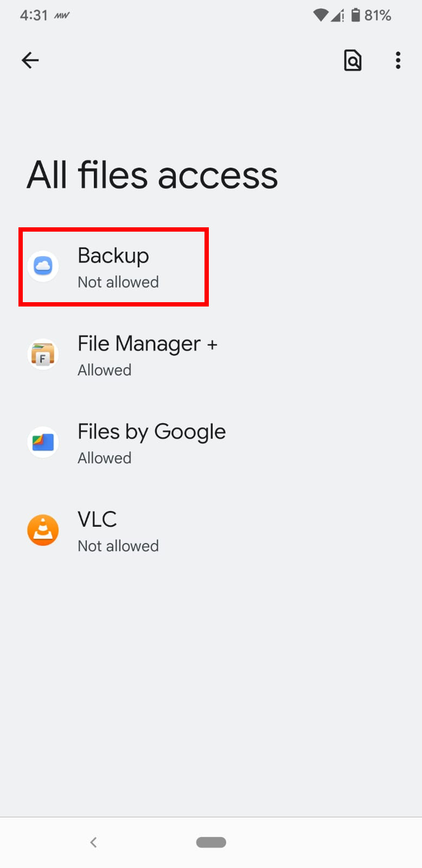Tap the Wi-Fi icon in status bar

coord(321,15)
